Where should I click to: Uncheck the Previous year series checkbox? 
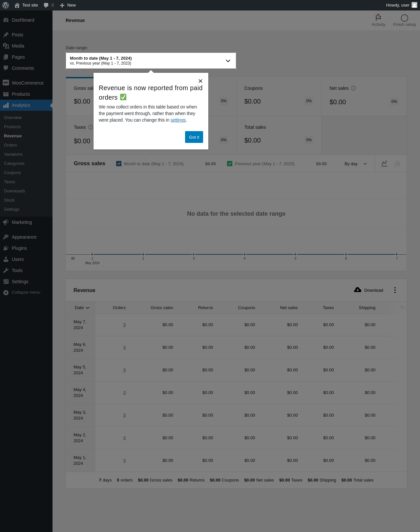coord(230,164)
